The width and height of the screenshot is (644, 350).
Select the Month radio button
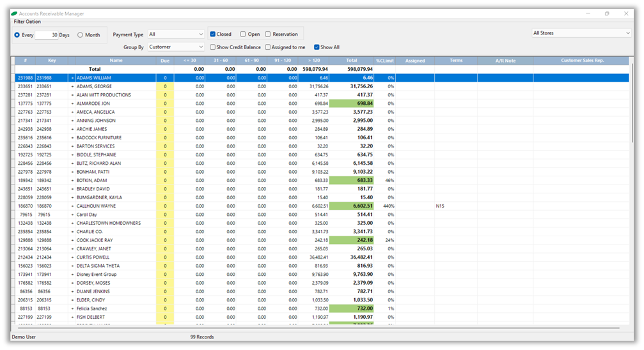point(81,35)
